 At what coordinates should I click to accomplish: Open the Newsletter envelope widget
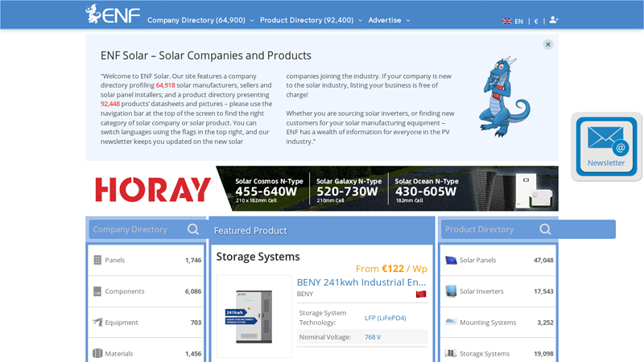click(x=606, y=146)
